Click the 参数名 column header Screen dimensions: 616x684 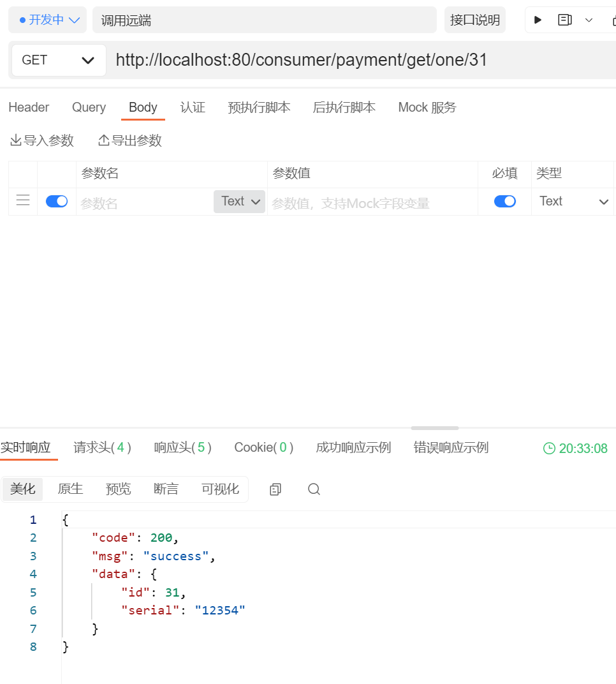(x=100, y=174)
